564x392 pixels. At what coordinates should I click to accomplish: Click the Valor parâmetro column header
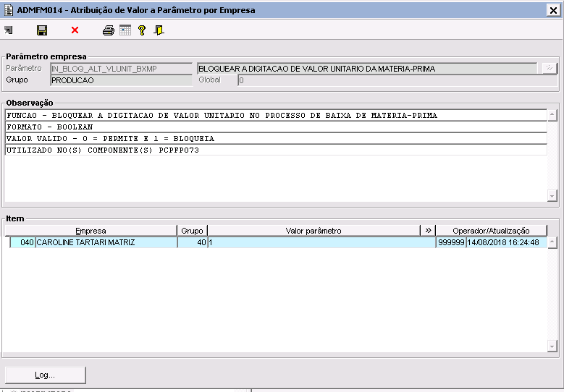(313, 231)
